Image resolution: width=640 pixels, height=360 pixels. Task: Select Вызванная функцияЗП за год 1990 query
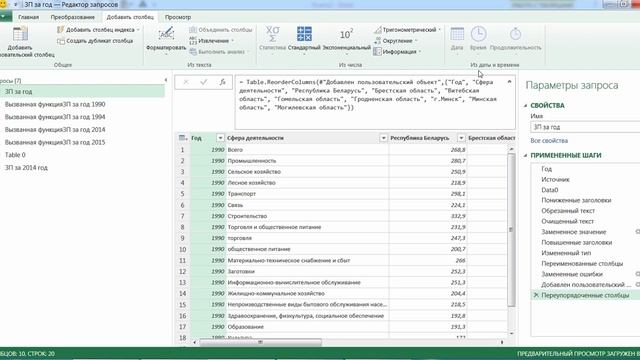pyautogui.click(x=55, y=104)
